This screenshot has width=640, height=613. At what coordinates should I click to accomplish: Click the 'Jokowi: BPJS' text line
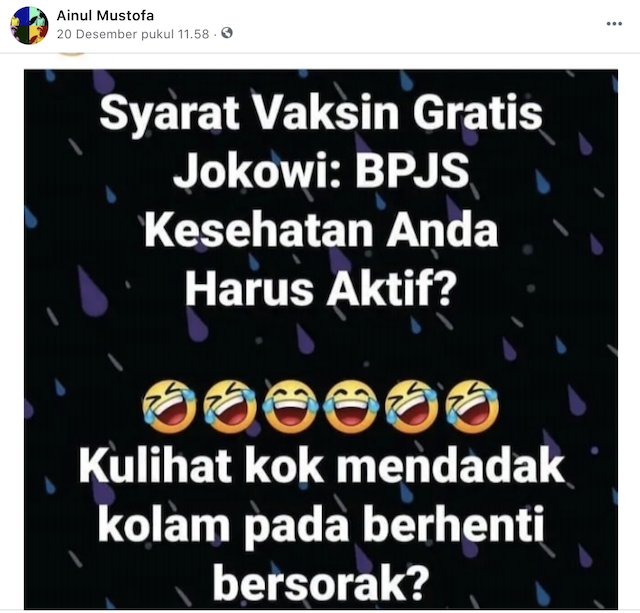point(321,171)
